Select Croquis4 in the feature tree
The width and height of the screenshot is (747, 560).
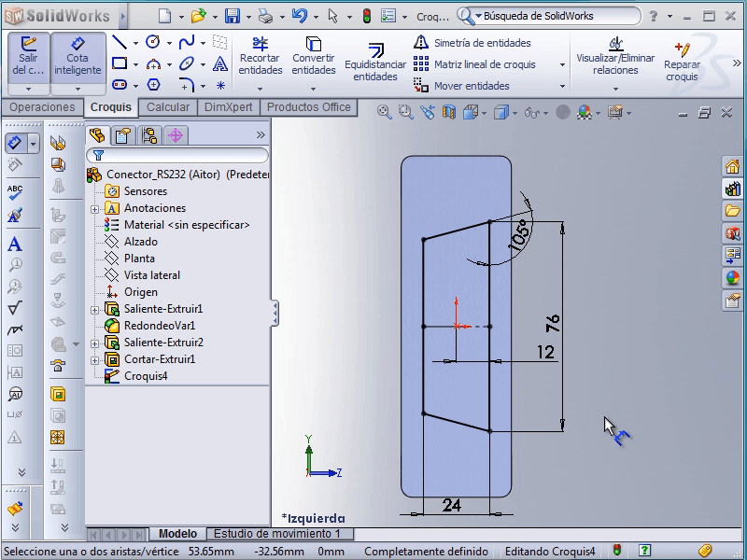click(145, 376)
